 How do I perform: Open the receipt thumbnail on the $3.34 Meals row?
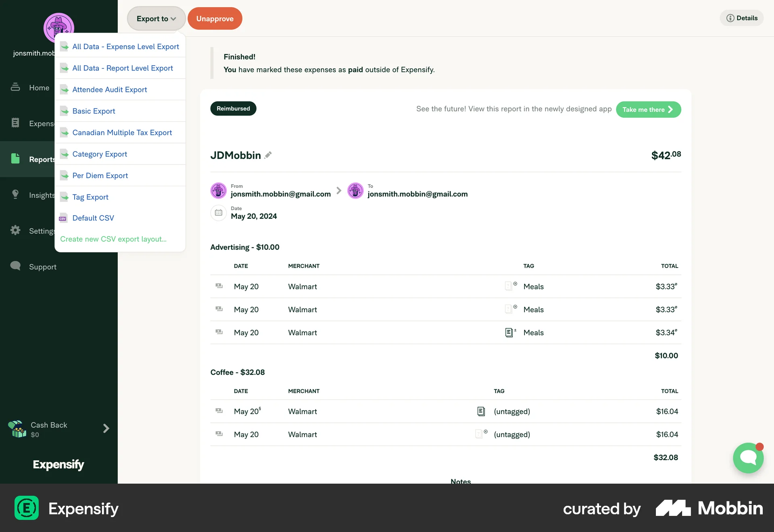click(x=509, y=332)
